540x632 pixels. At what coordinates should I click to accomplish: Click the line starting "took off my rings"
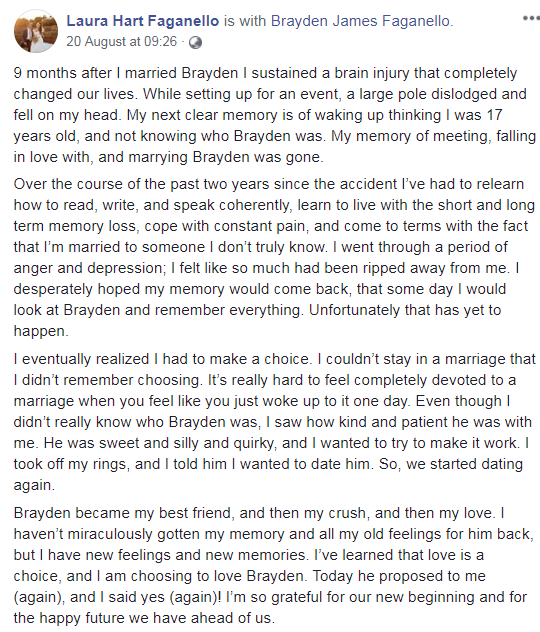[x=268, y=464]
